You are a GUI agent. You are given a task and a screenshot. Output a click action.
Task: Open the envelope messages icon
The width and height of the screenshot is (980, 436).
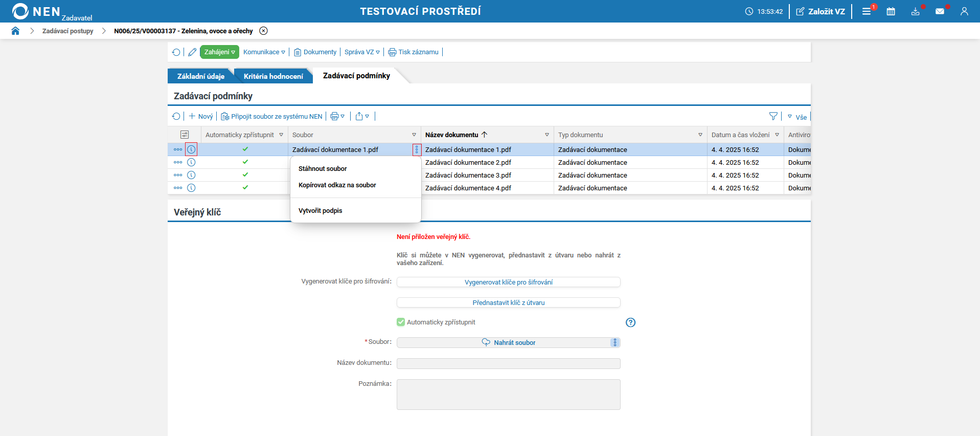(940, 11)
